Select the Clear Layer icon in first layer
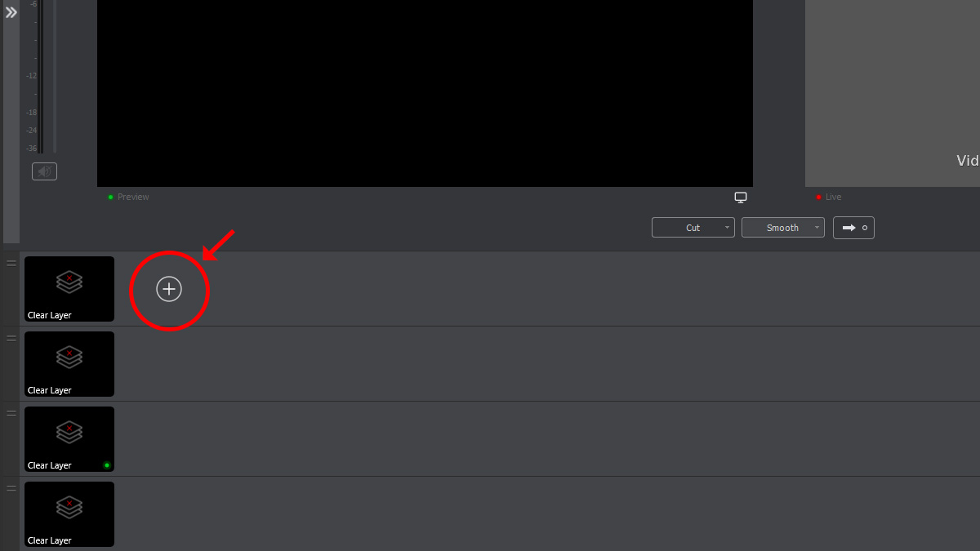This screenshot has height=551, width=980. tap(69, 282)
